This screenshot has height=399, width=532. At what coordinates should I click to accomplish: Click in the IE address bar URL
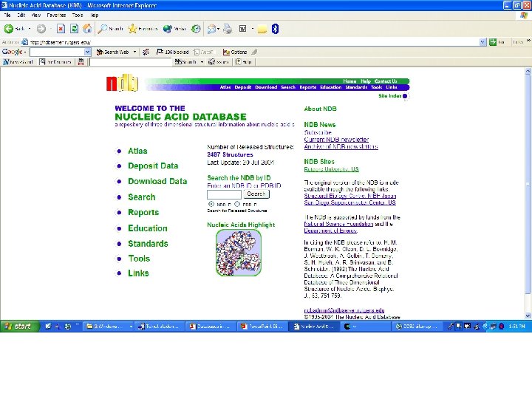[x=253, y=42]
